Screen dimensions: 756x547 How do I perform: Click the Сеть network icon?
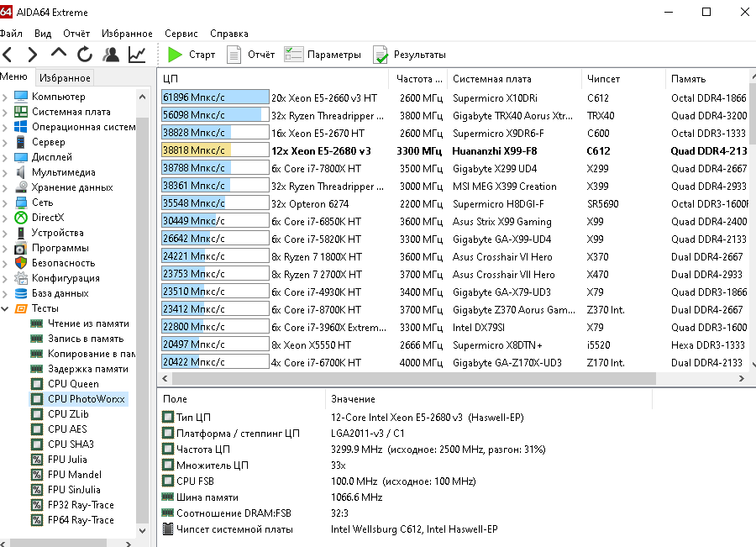21,202
